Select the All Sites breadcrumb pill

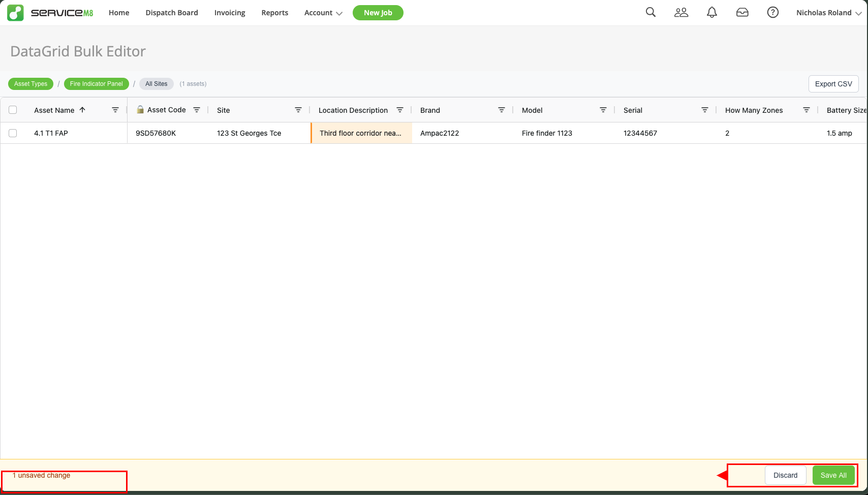pyautogui.click(x=156, y=83)
